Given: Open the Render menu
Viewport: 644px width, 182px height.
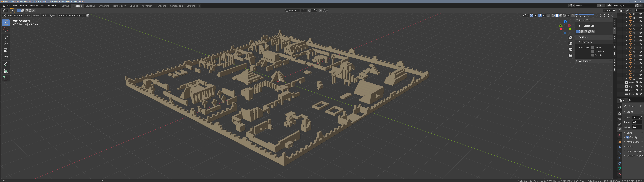Looking at the screenshot, I should [x=23, y=5].
